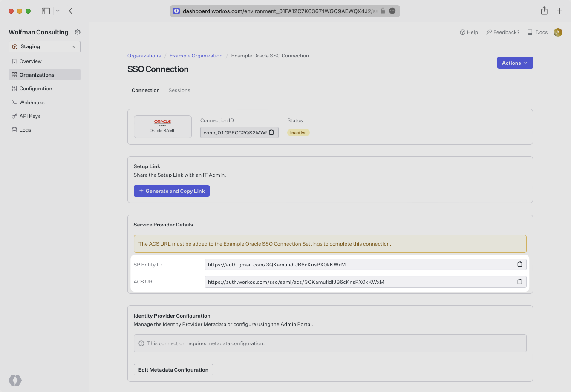
Task: Open the Webhooks section in sidebar
Action: coord(32,102)
